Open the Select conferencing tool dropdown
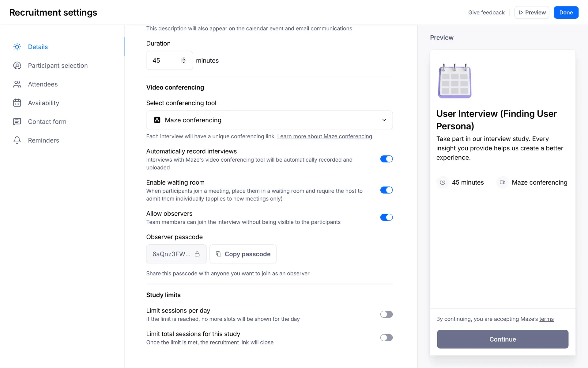588x368 pixels. pyautogui.click(x=269, y=120)
